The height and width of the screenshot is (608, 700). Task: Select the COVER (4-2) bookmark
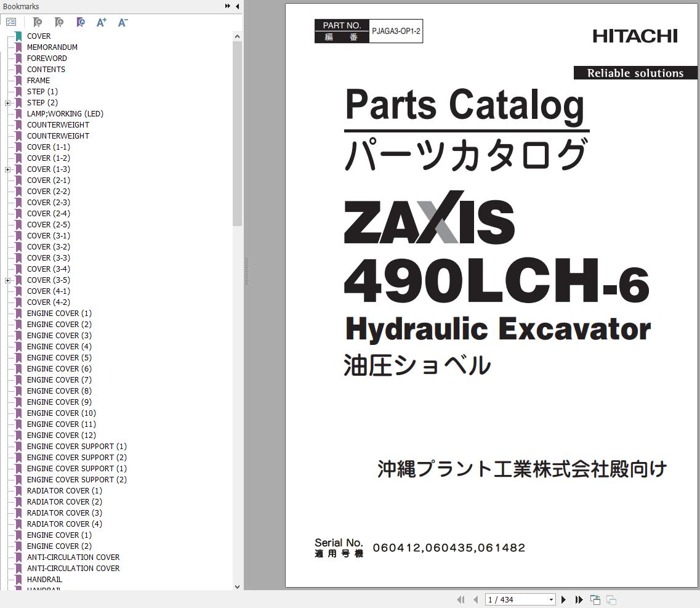[x=49, y=302]
